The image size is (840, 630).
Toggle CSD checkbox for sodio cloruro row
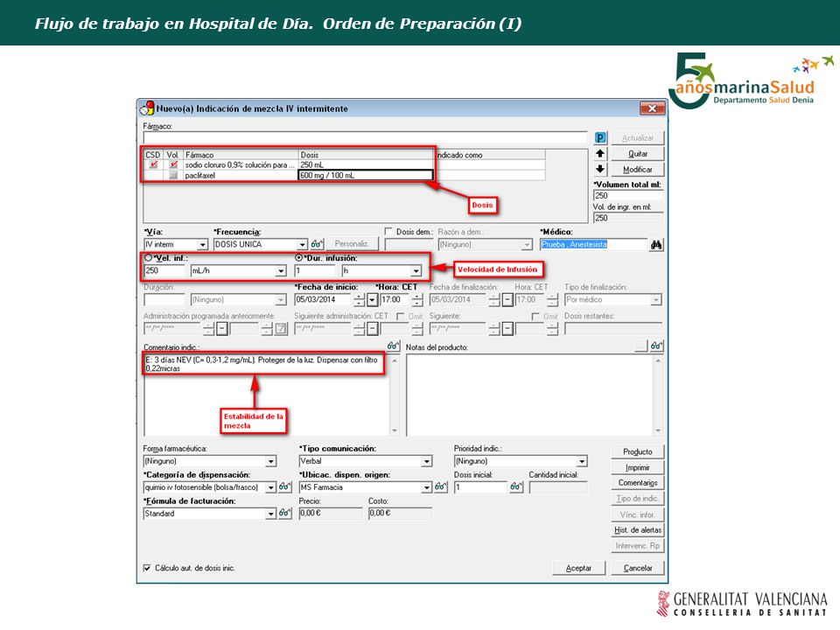tap(153, 165)
